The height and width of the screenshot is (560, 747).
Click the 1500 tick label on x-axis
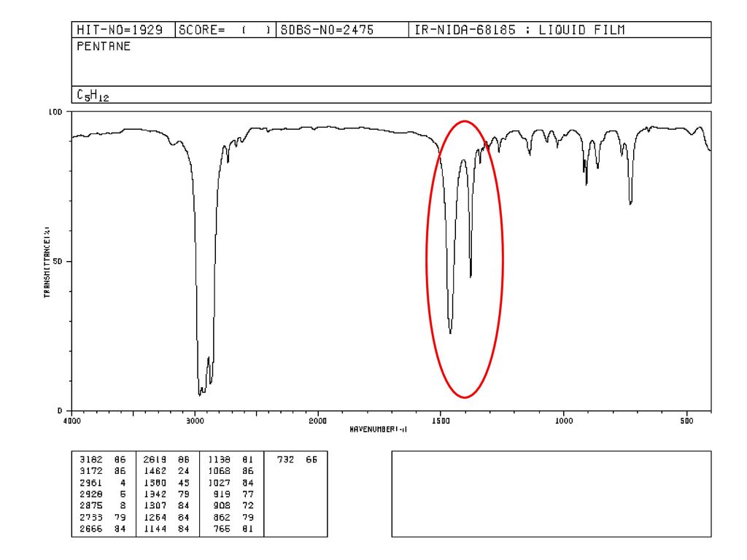[x=441, y=421]
